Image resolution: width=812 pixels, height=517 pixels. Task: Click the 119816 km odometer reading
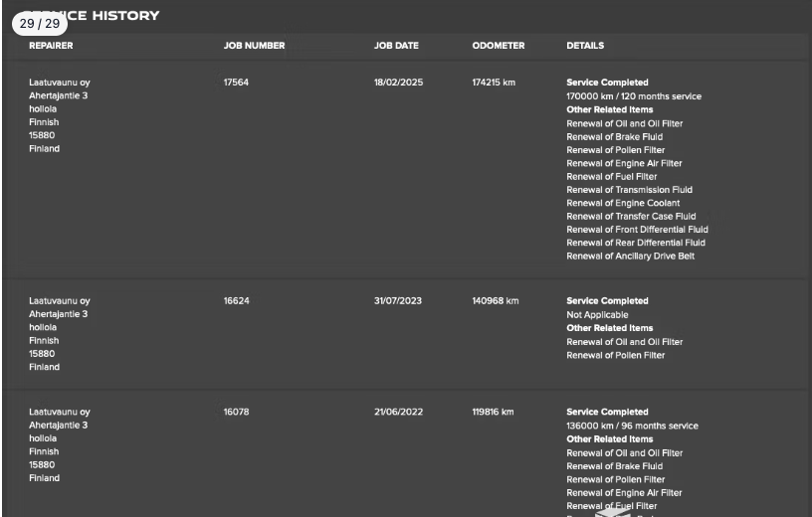(493, 413)
